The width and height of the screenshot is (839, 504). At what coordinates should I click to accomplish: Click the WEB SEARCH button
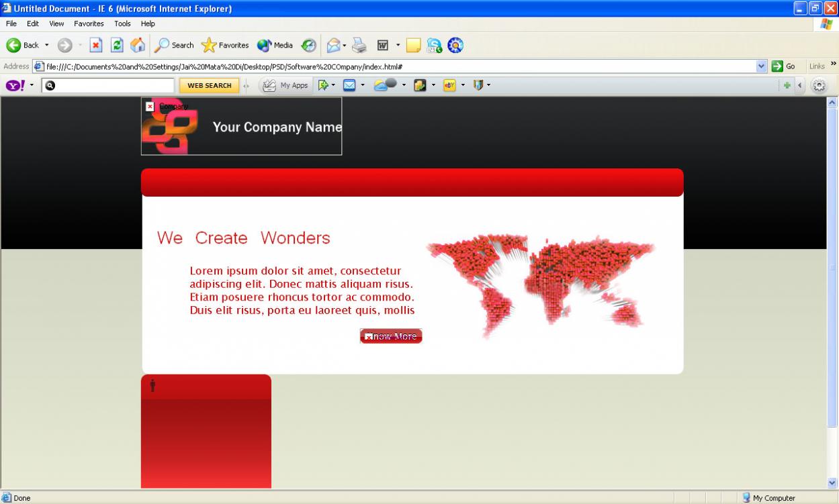pos(209,85)
